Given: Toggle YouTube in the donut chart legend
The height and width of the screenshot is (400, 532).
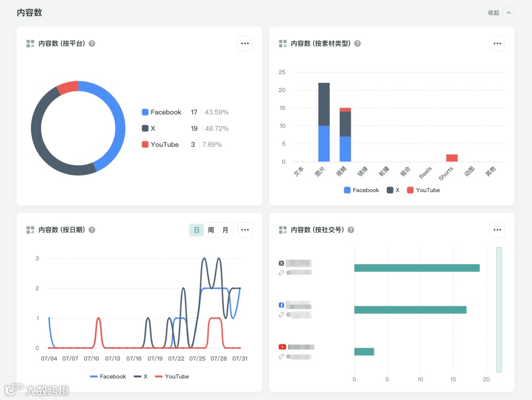Looking at the screenshot, I should coord(160,144).
